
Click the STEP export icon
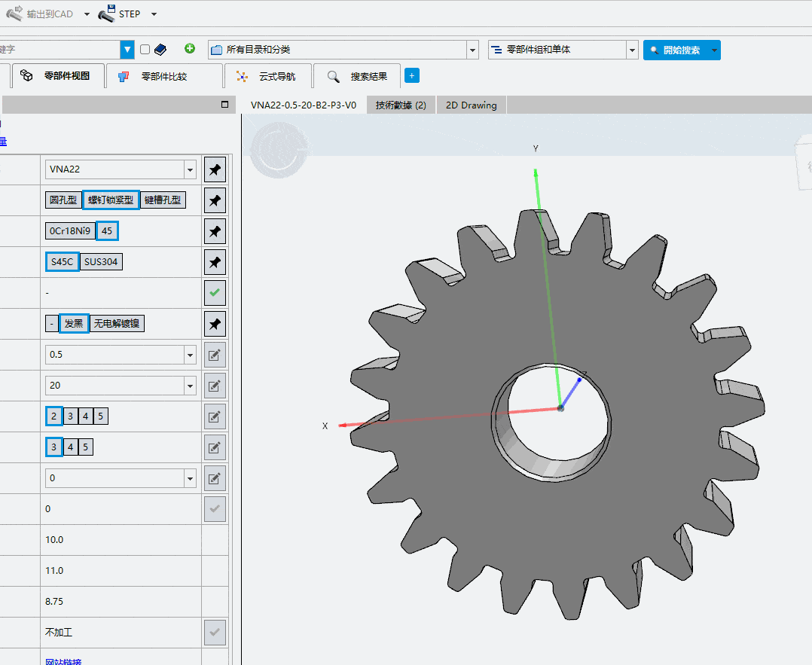pyautogui.click(x=107, y=14)
